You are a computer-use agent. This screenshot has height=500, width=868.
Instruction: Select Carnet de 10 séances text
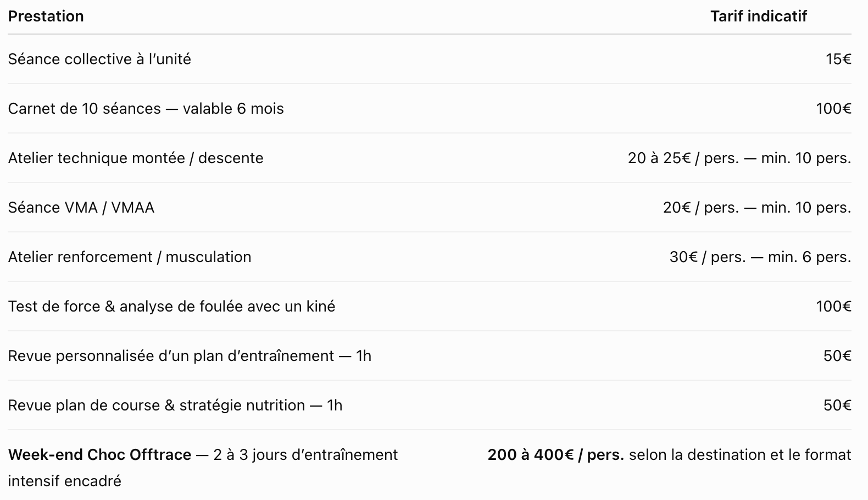[x=85, y=109]
